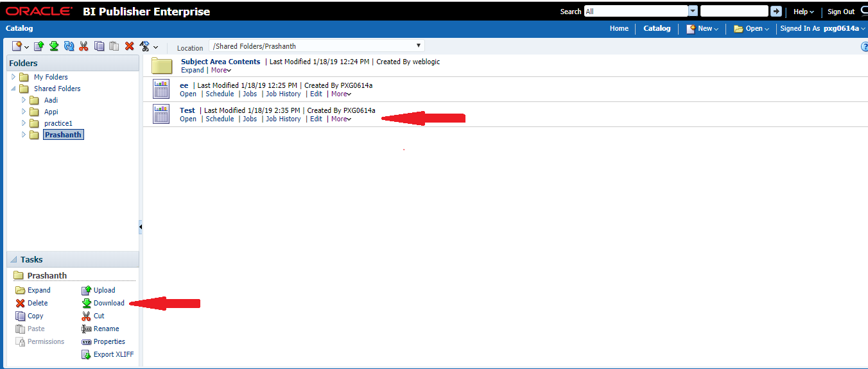868x369 pixels.
Task: Go to Catalog in header bar
Action: [657, 28]
